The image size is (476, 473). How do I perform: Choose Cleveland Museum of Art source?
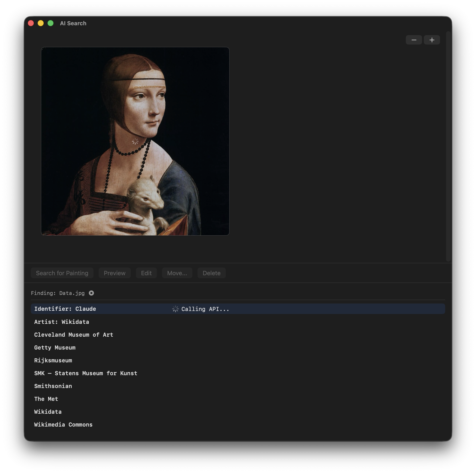(x=238, y=335)
